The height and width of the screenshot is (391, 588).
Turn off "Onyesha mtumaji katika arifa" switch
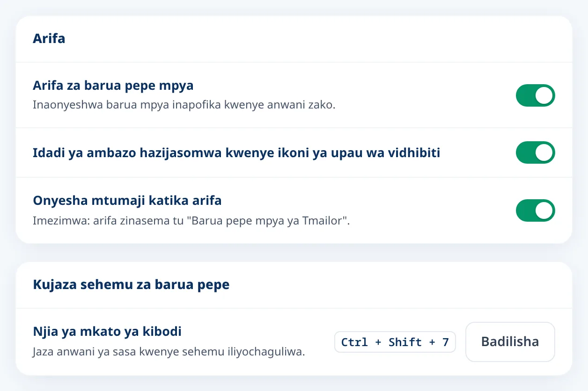pyautogui.click(x=535, y=210)
